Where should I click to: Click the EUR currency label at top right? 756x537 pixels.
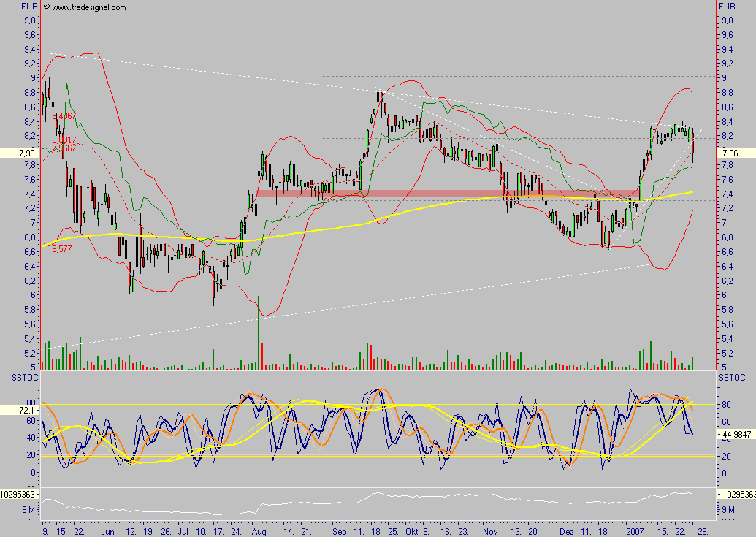click(x=728, y=7)
